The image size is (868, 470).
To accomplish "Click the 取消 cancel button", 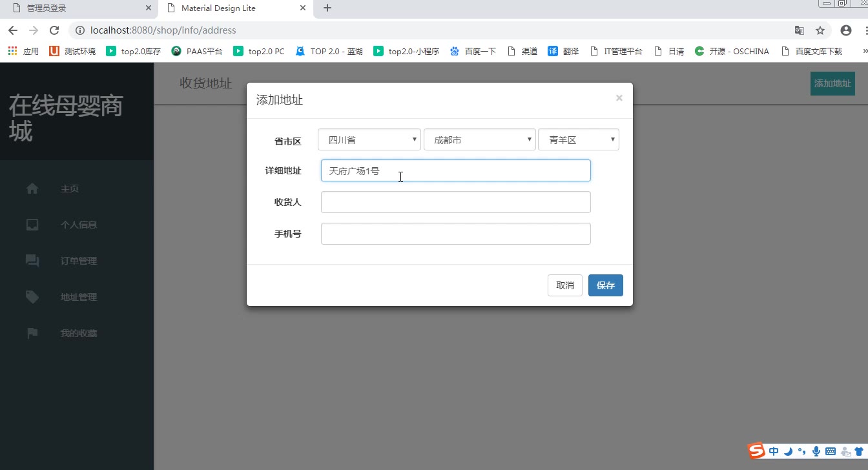I will coord(564,285).
